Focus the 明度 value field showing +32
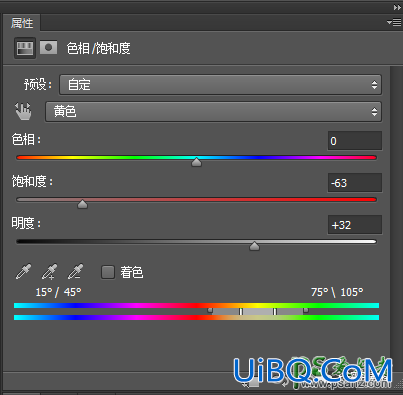 pyautogui.click(x=355, y=225)
